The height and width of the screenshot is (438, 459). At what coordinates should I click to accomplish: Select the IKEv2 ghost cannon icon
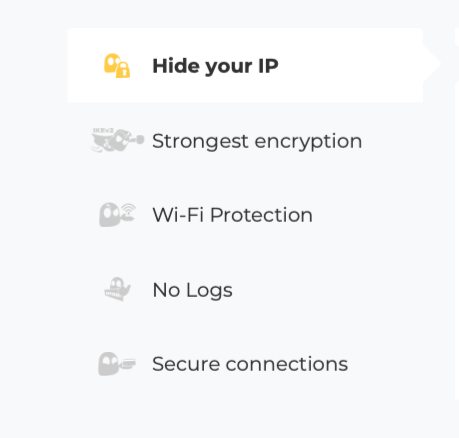click(x=117, y=140)
